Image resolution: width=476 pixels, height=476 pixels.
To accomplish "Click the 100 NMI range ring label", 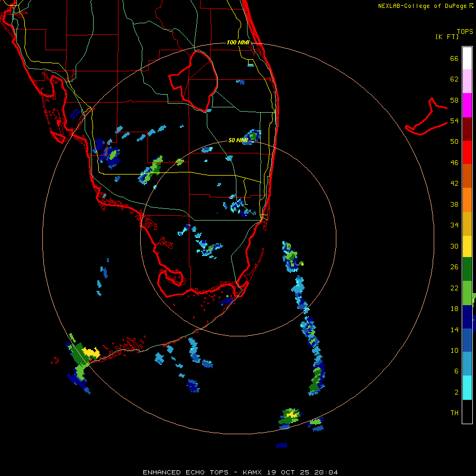I will pyautogui.click(x=238, y=42).
